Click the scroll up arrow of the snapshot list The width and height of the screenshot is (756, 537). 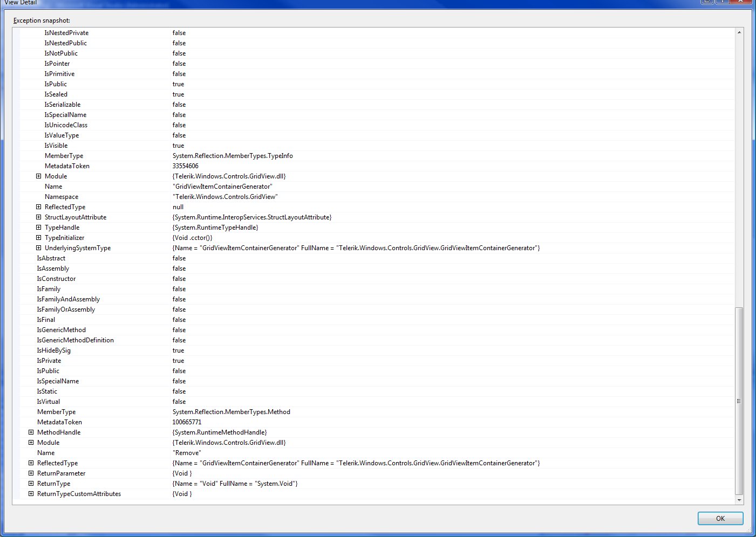click(739, 32)
